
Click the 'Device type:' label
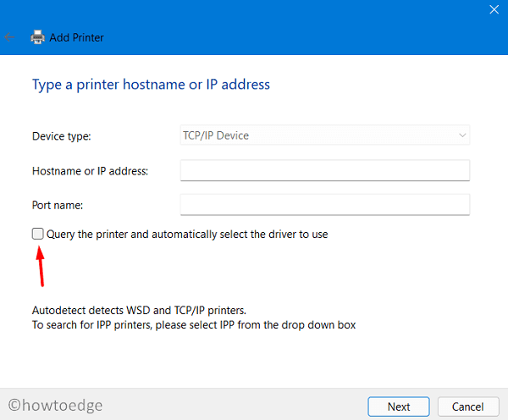click(62, 136)
